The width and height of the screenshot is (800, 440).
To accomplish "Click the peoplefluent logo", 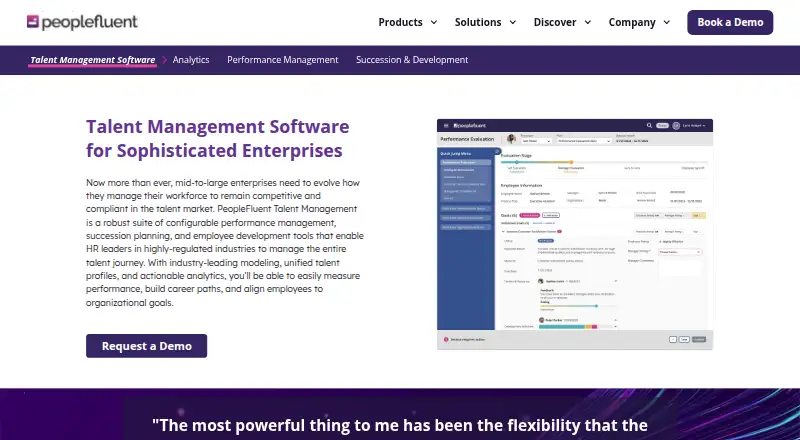I will (82, 22).
